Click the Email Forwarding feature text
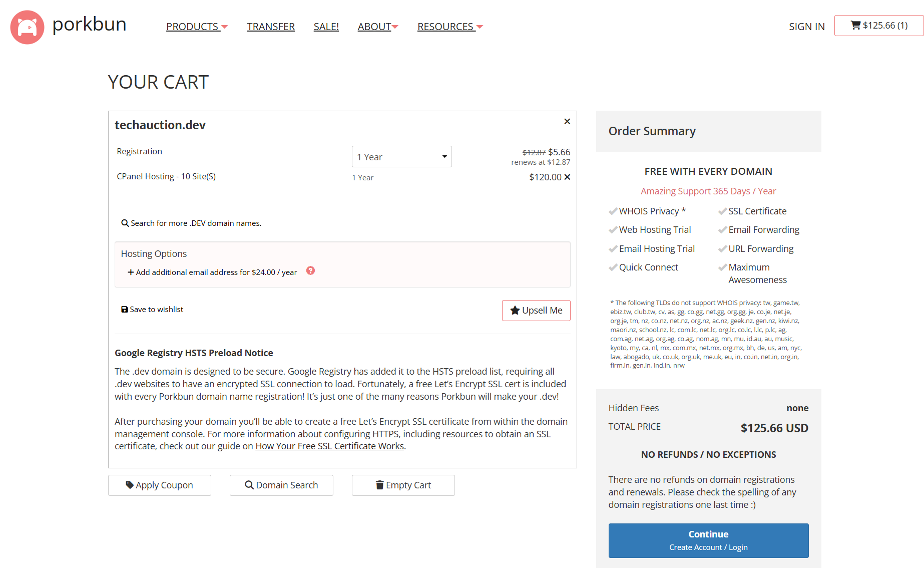This screenshot has height=568, width=924. pos(764,229)
